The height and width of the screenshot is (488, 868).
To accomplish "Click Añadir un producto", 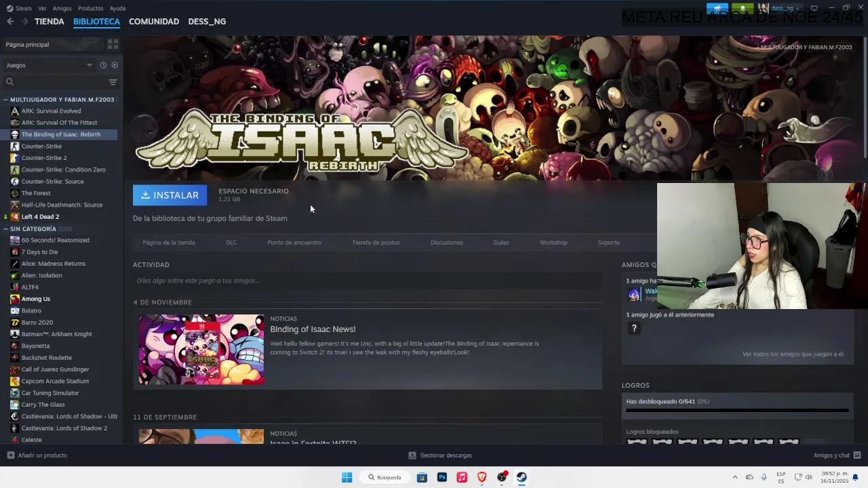I will pos(37,455).
